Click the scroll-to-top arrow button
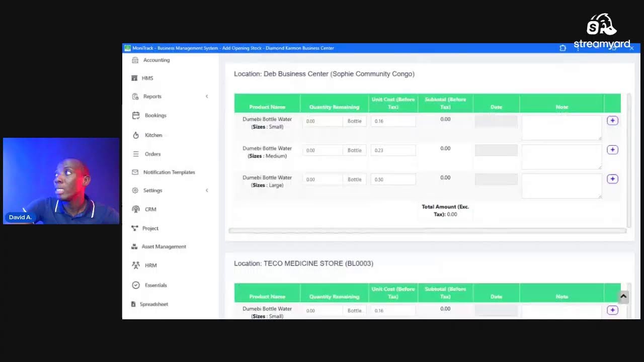644x362 pixels. 623,297
